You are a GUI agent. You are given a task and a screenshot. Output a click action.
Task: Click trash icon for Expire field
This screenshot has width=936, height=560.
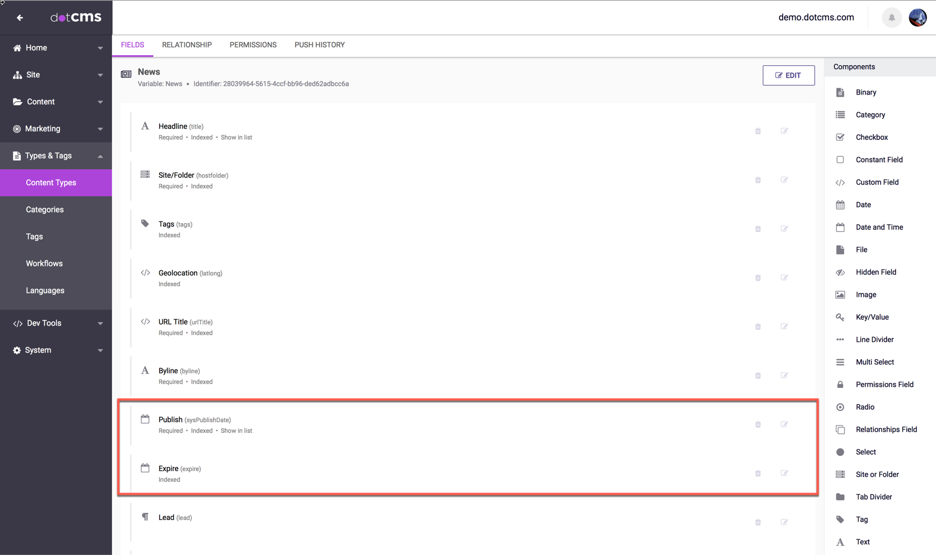tap(758, 473)
